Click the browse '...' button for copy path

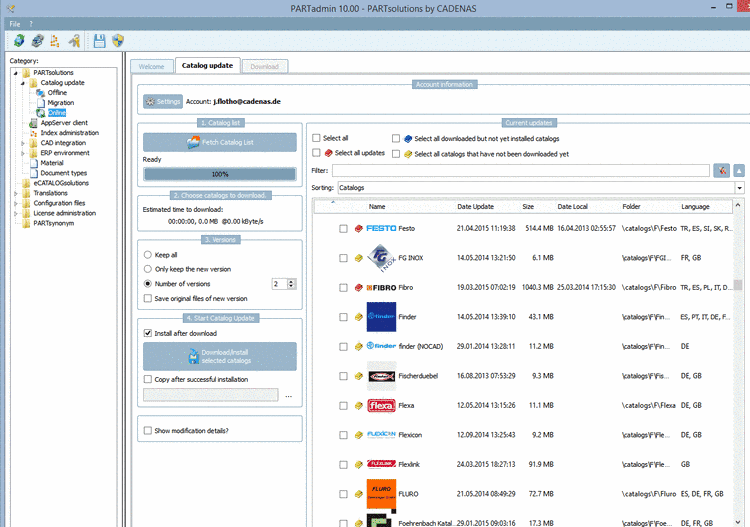288,395
